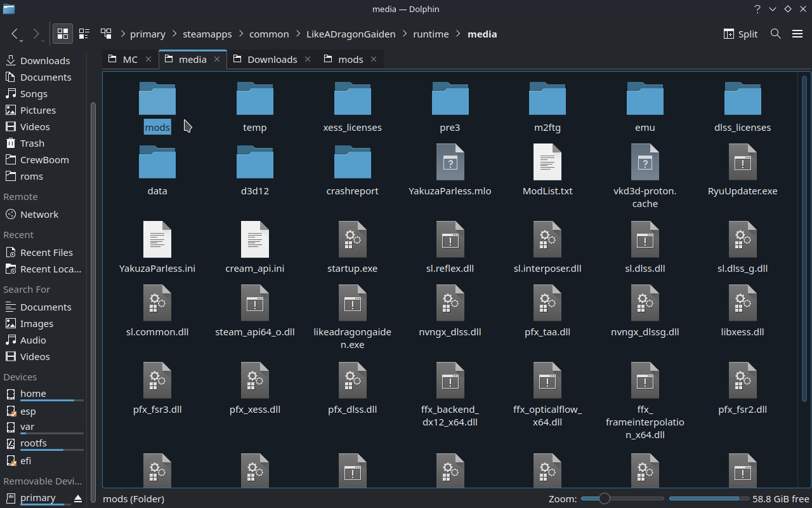Select the dlss_licenses folder icon
Screen dimensions: 812x508
pyautogui.click(x=743, y=98)
